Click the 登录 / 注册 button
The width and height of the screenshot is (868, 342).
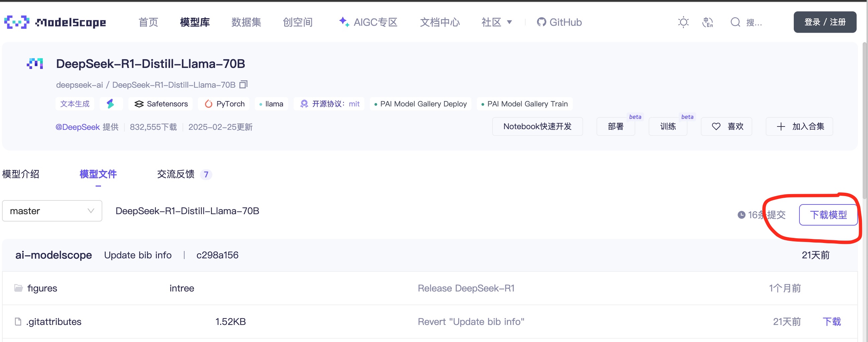click(x=825, y=22)
